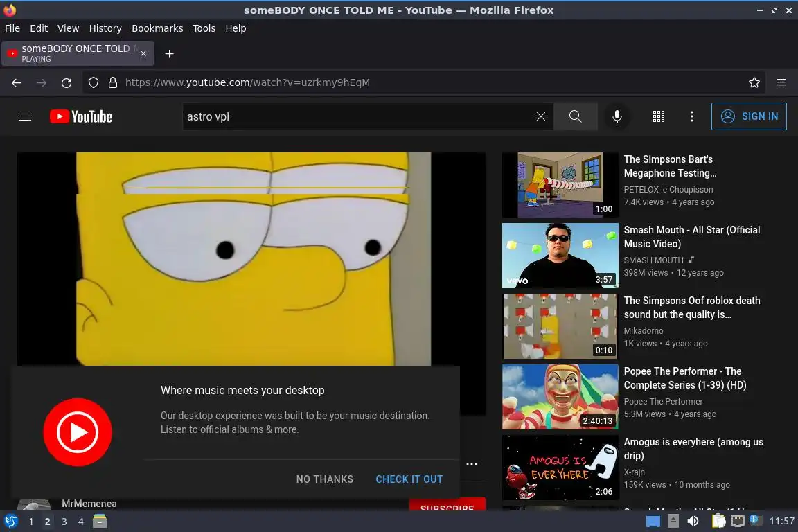Screen dimensions: 798x532
Task: Click Popee The Performer channel name
Action: point(663,402)
